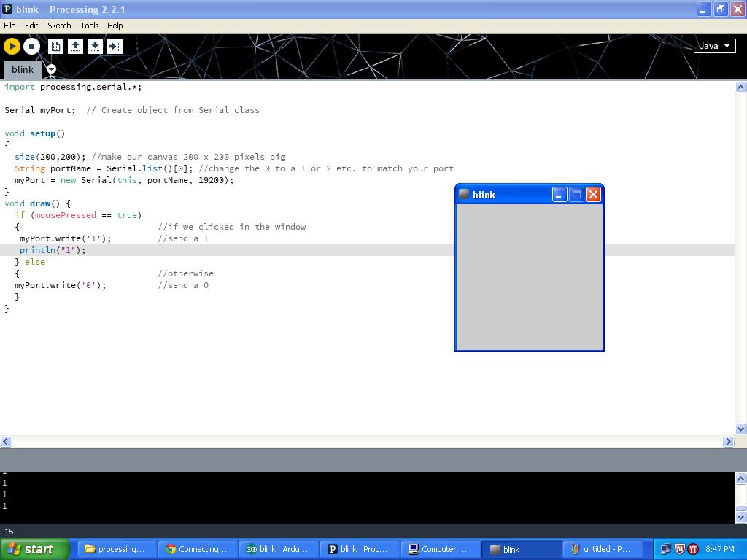The height and width of the screenshot is (560, 747).
Task: Open the Help menu
Action: tap(115, 26)
